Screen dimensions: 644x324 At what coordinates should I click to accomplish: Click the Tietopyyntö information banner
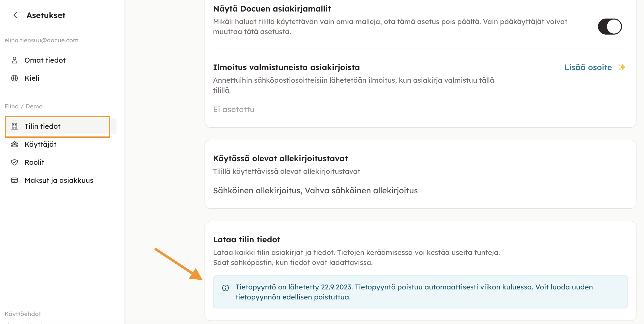[x=420, y=292]
